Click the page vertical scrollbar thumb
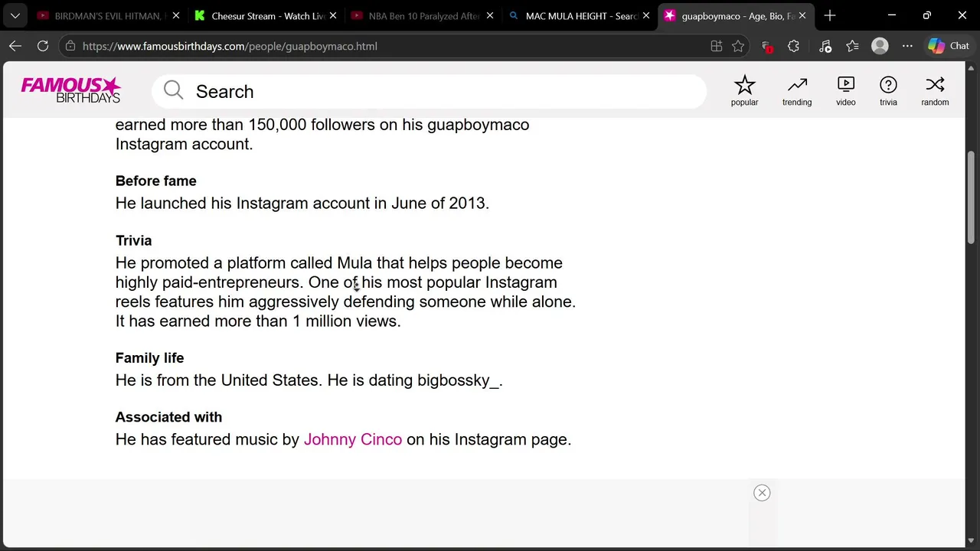The width and height of the screenshot is (980, 551). [971, 197]
